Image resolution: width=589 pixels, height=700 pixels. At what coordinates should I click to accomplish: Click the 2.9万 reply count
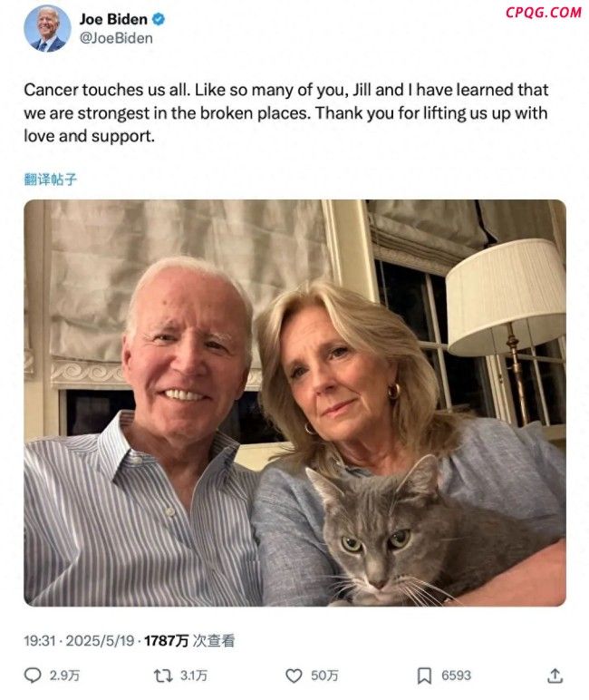(64, 676)
